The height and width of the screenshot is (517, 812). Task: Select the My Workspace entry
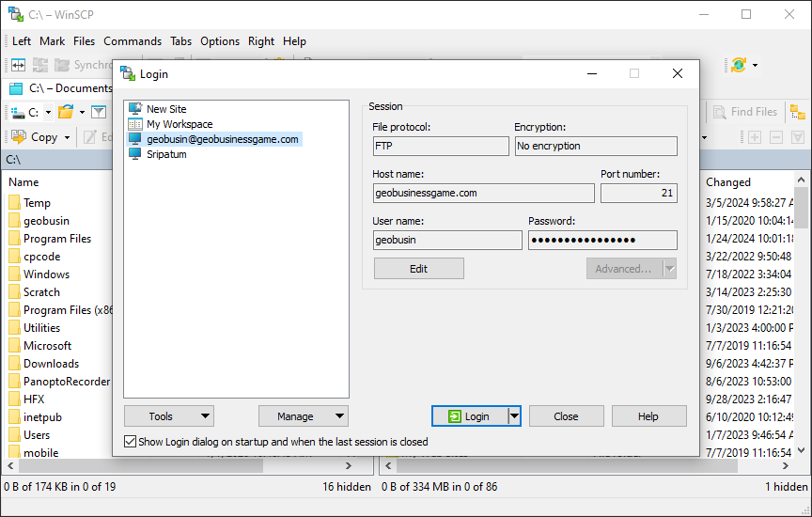[x=179, y=124]
